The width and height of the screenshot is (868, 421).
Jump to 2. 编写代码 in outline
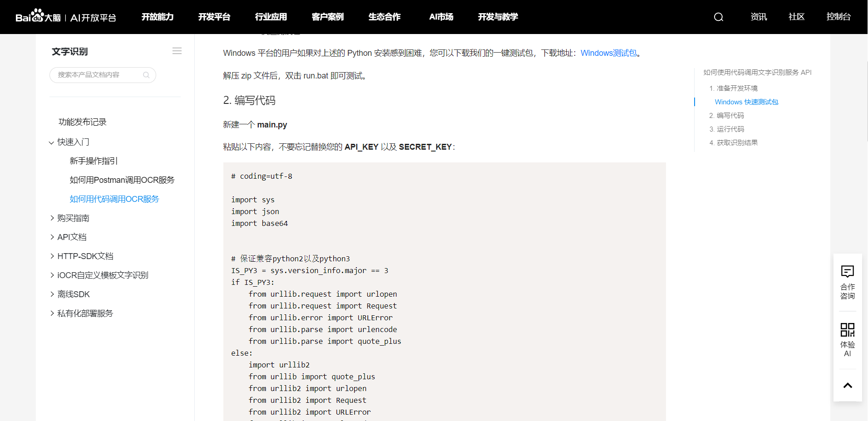point(727,116)
